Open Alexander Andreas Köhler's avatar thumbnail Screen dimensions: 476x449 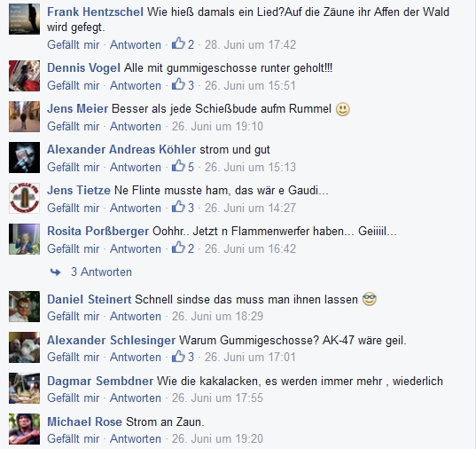(24, 157)
